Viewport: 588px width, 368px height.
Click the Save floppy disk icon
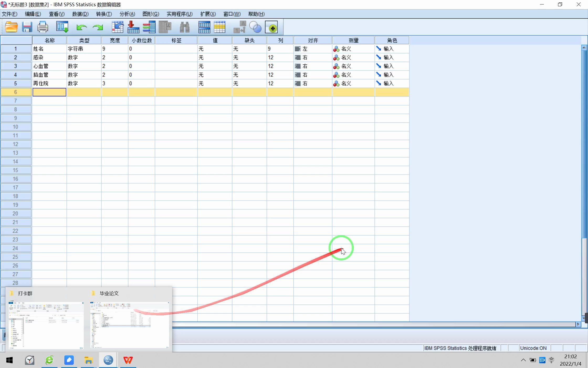[27, 27]
